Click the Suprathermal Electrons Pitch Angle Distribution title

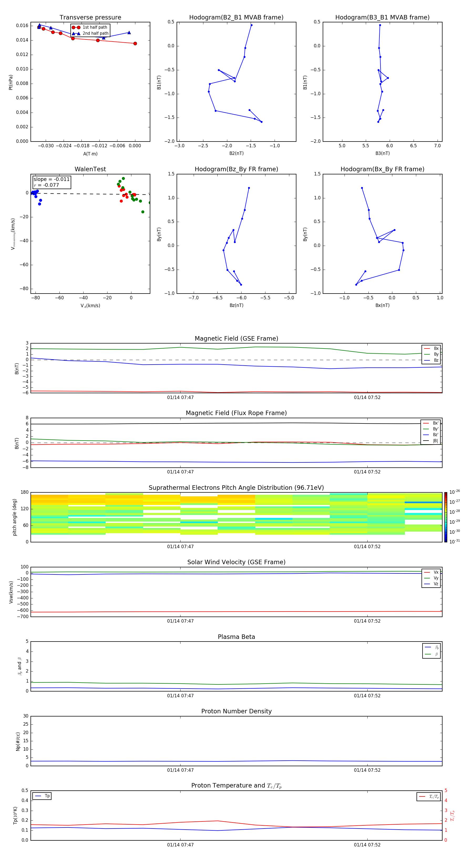pyautogui.click(x=236, y=488)
